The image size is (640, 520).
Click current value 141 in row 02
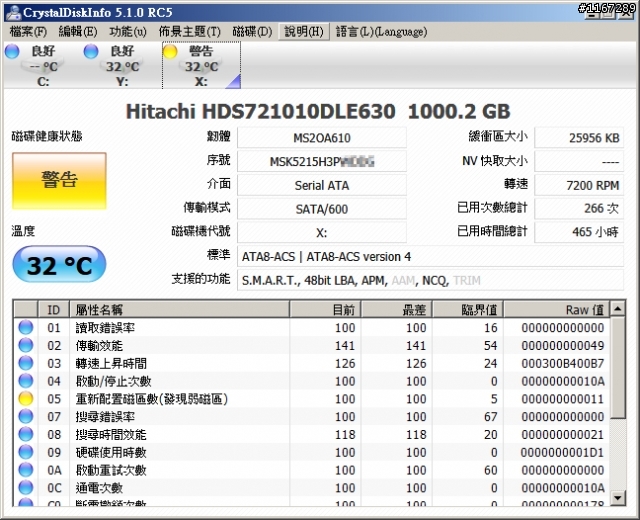[345, 346]
